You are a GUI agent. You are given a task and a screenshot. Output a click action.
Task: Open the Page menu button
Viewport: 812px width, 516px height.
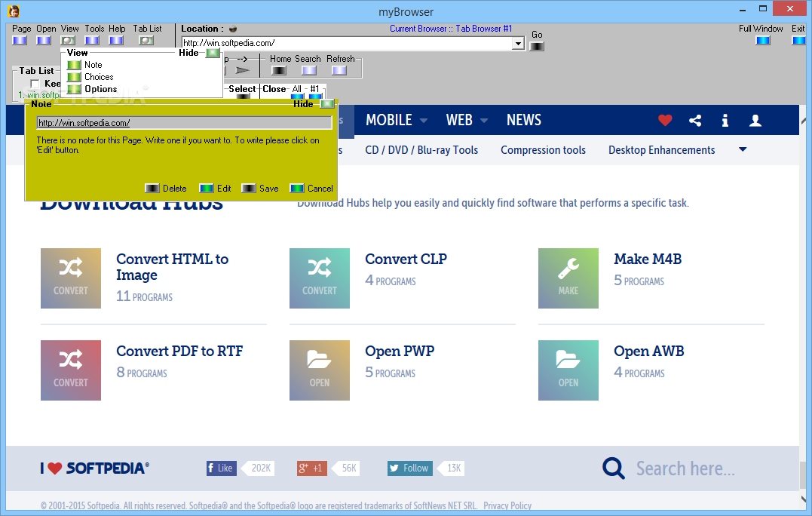(x=20, y=41)
